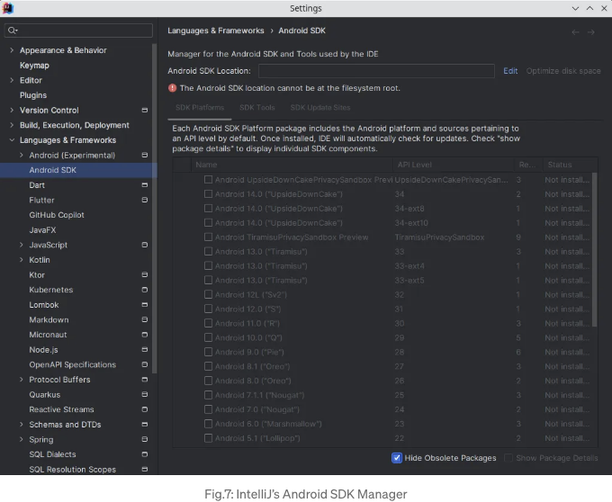Click project-level badge icon next to Android (Experimental)
The image size is (612, 502).
[x=144, y=155]
